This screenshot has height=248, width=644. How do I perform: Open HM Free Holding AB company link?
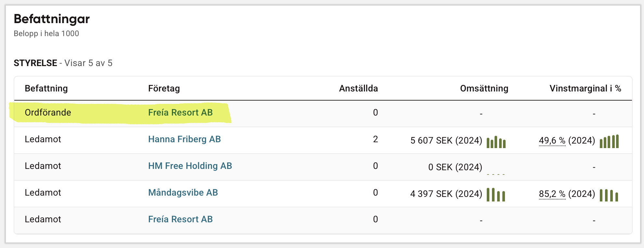(190, 166)
